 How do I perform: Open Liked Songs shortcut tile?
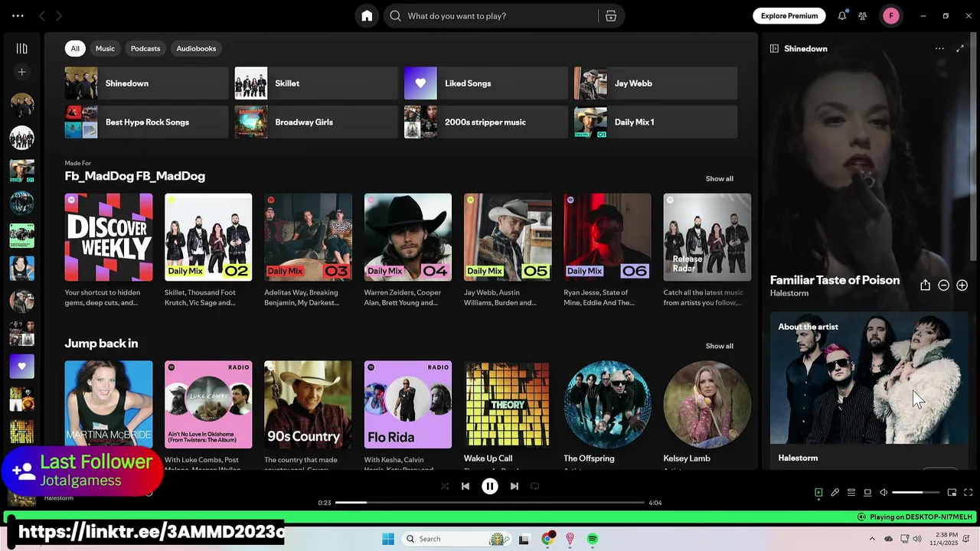[486, 83]
